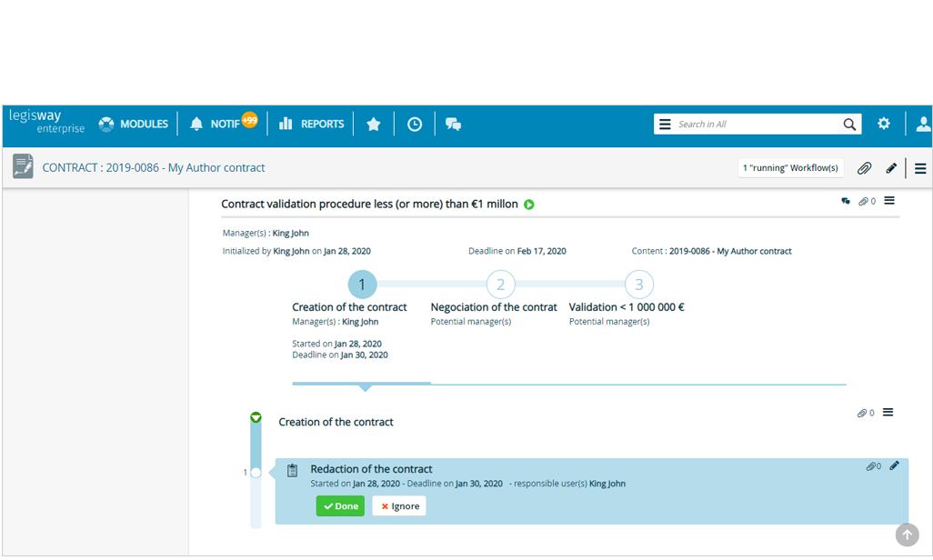Open chat messages icon in navbar

click(x=453, y=125)
